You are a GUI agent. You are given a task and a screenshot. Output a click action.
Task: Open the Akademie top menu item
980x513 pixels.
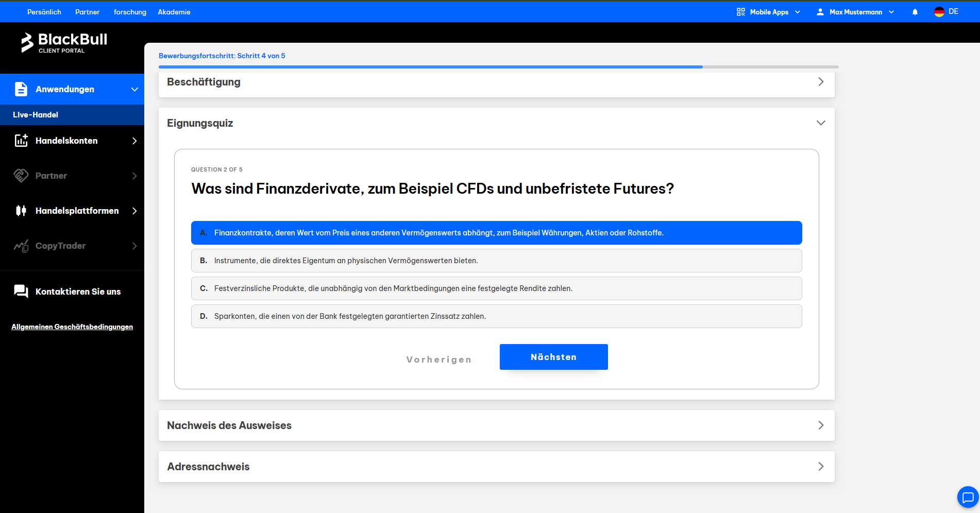click(174, 12)
